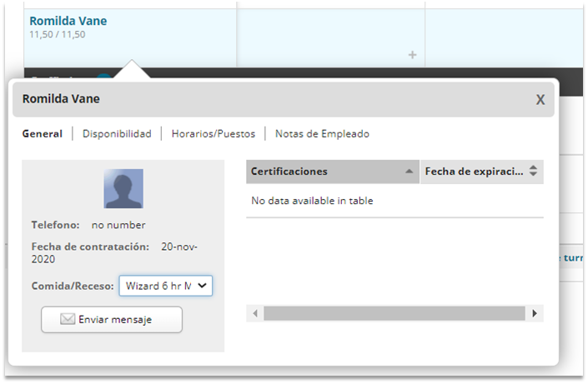This screenshot has height=384, width=588.
Task: Click the horizontal scrollbar thumb
Action: point(395,313)
